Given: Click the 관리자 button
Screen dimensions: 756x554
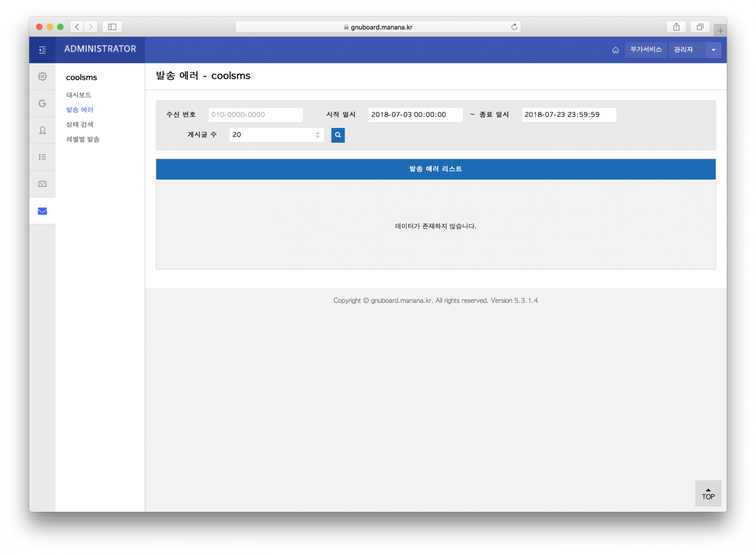Looking at the screenshot, I should [x=687, y=50].
